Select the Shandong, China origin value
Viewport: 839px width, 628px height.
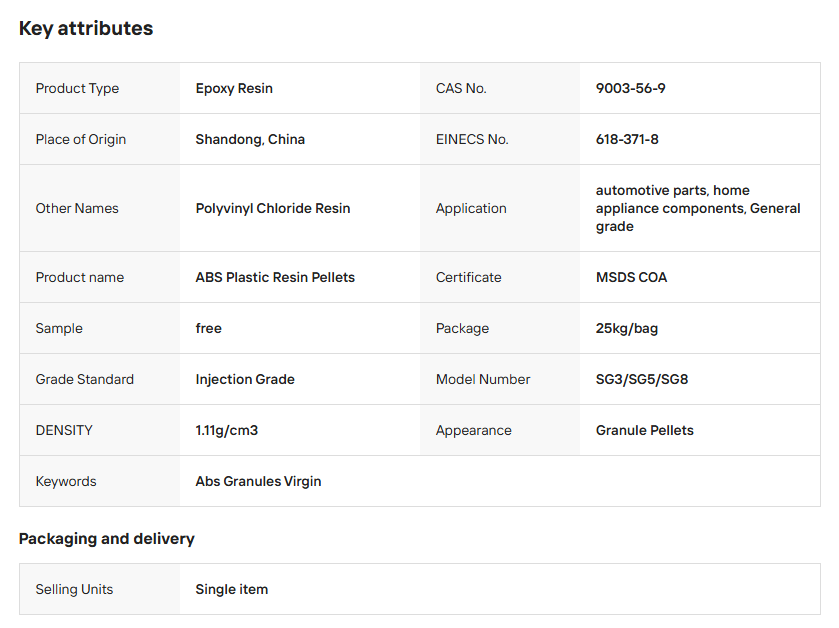(x=250, y=139)
